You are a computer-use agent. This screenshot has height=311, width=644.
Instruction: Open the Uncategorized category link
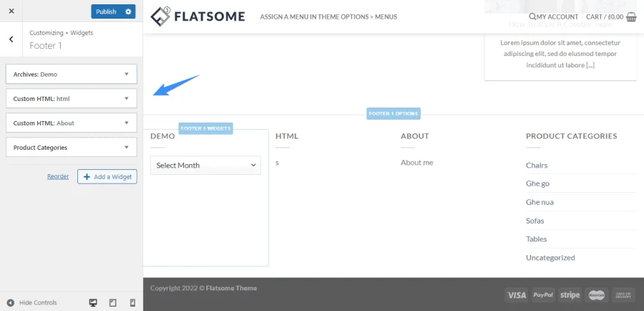click(550, 257)
